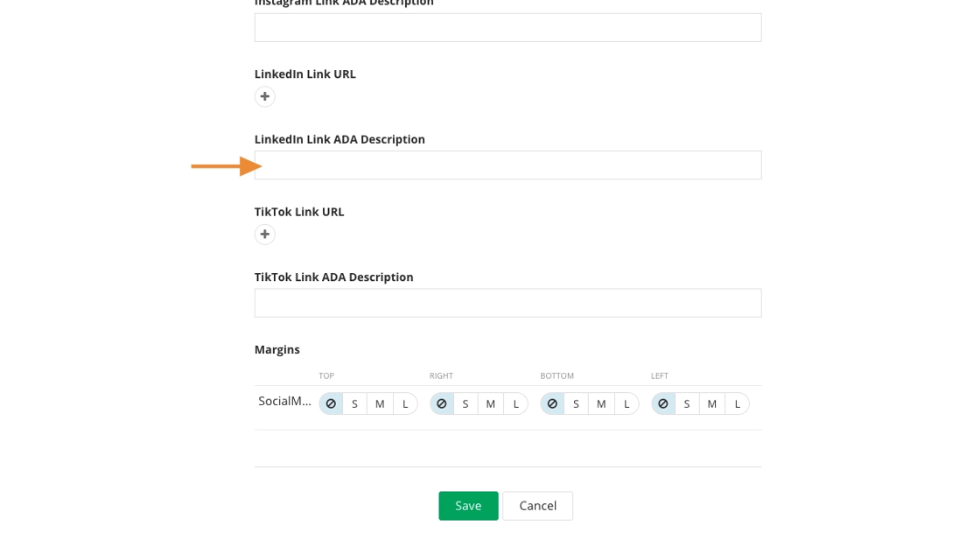Select the none icon for Bottom margin

552,403
